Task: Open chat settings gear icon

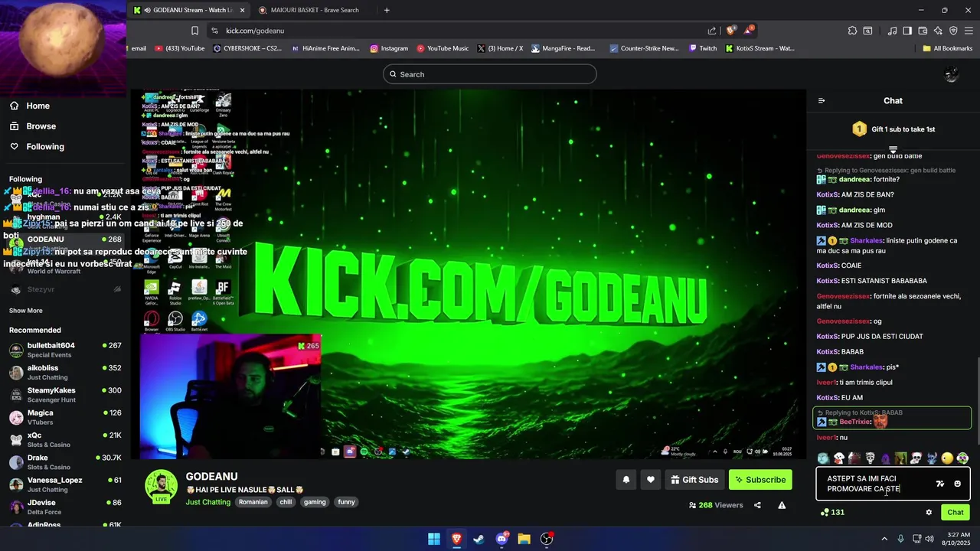Action: click(929, 512)
